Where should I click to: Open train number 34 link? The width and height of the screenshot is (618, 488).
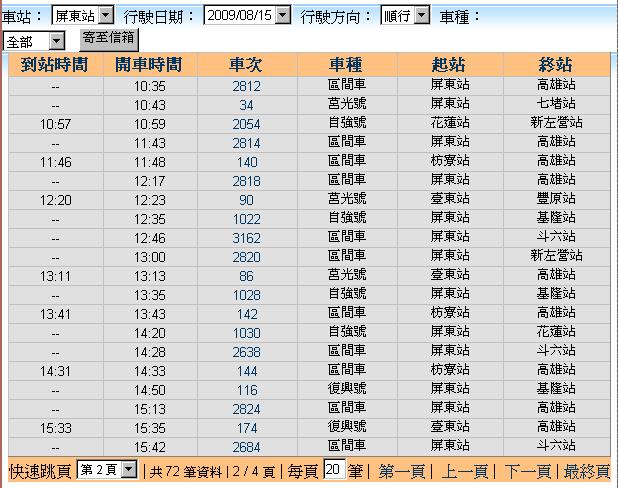[246, 105]
